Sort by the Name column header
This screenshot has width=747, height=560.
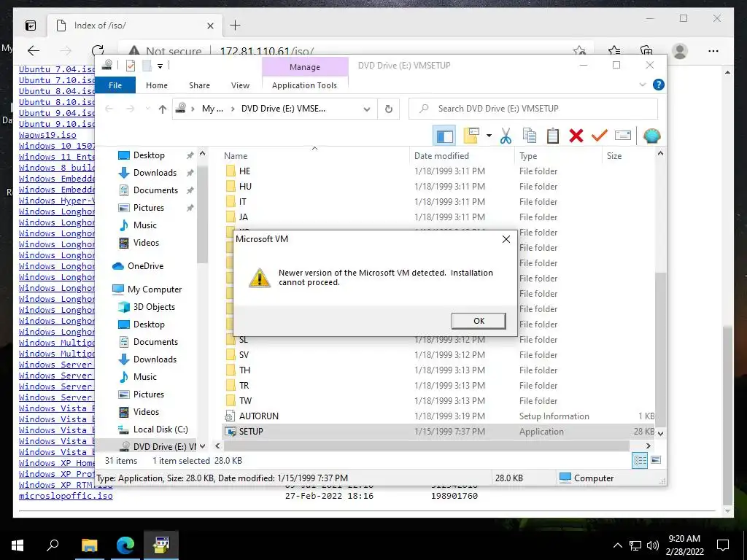click(236, 156)
